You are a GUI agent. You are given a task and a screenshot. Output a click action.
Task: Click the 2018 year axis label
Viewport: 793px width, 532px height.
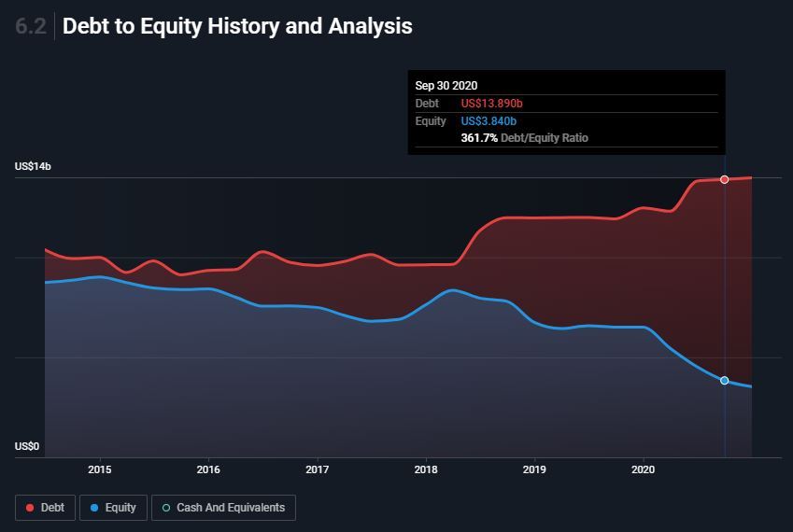point(426,469)
